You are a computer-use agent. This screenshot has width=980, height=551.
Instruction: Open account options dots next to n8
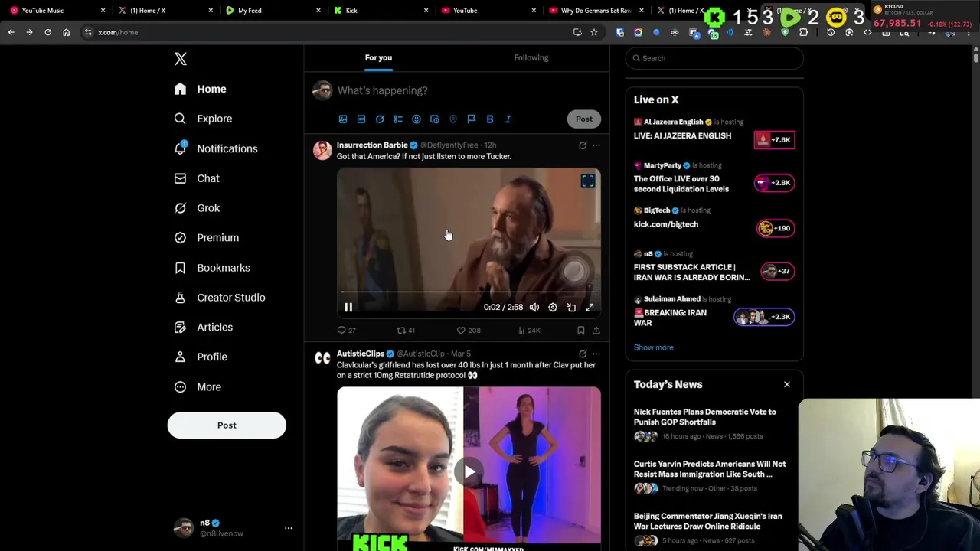[289, 528]
